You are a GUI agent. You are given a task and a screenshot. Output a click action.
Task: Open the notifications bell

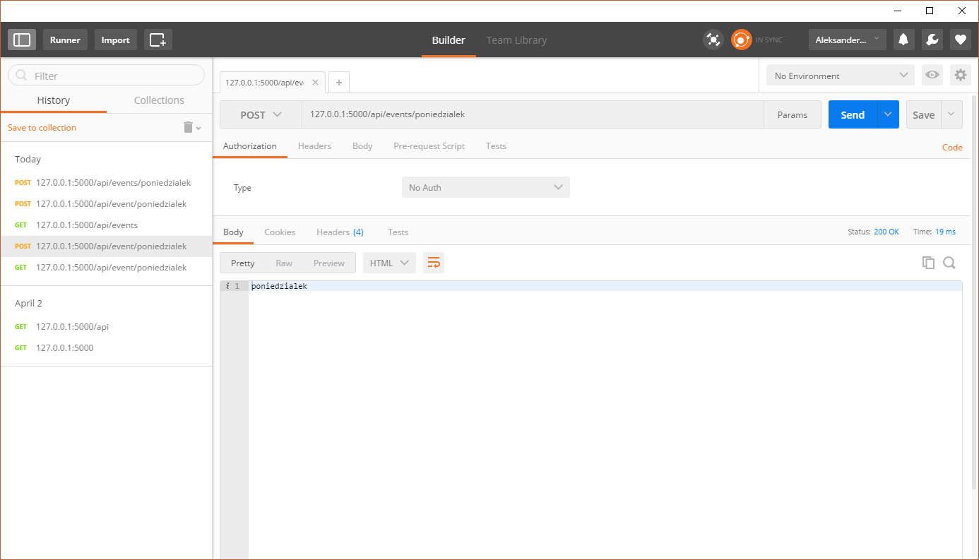(903, 40)
